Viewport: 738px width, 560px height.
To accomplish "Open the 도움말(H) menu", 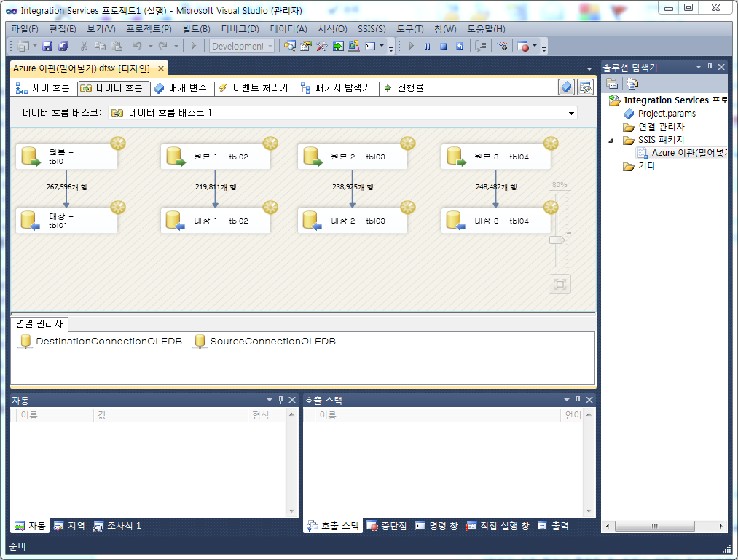I will click(486, 29).
